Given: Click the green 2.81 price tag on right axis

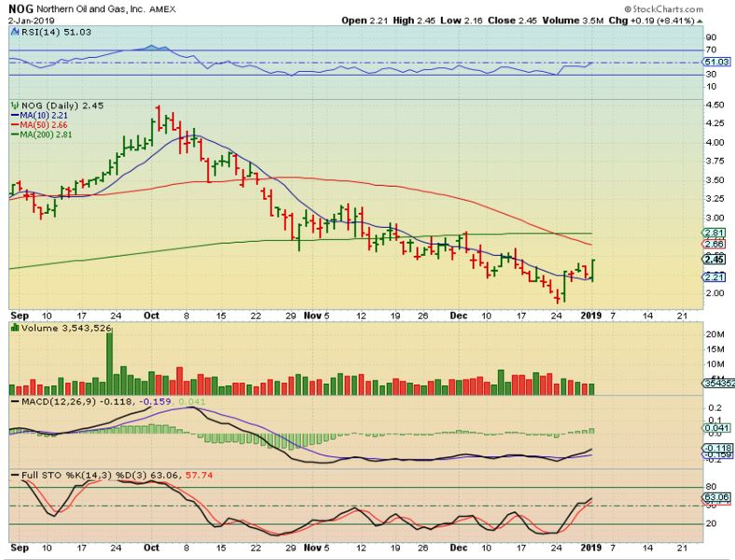Looking at the screenshot, I should point(714,233).
